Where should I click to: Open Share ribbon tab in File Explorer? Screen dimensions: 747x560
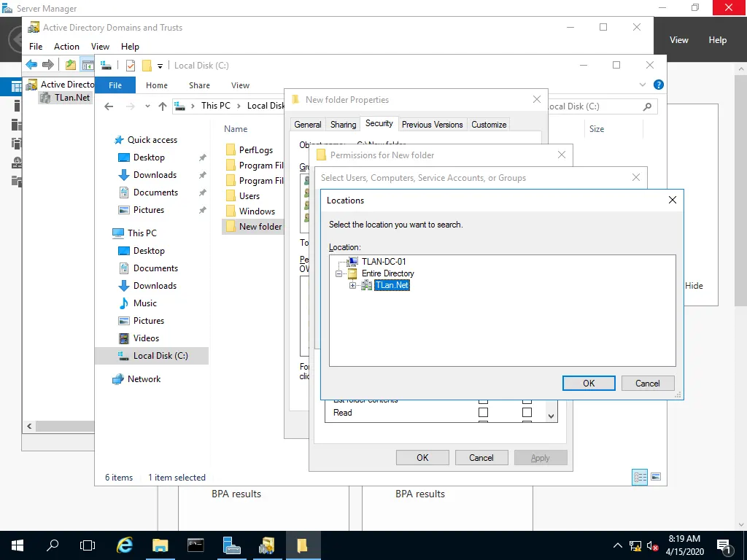tap(199, 85)
